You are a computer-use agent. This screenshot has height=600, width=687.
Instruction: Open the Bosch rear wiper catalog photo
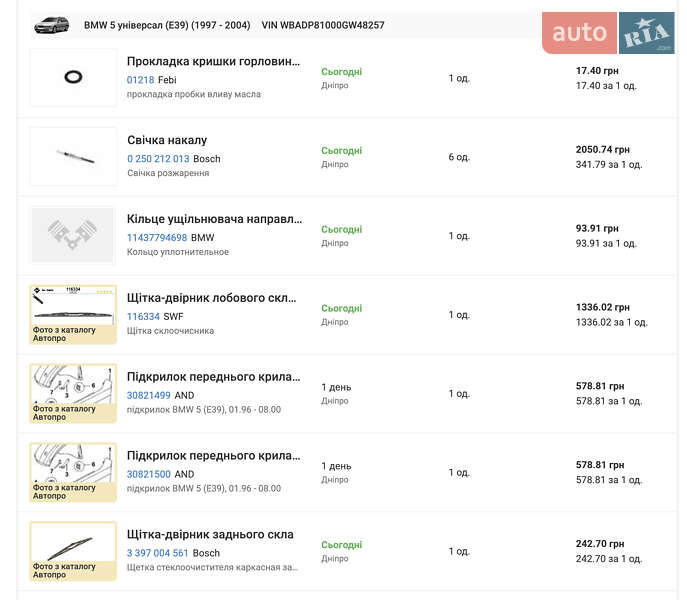[x=73, y=551]
